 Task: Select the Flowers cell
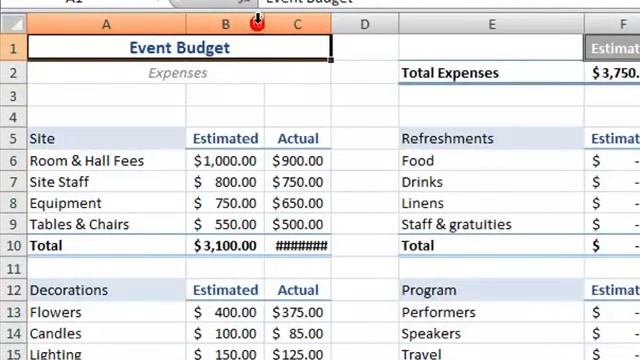(107, 312)
